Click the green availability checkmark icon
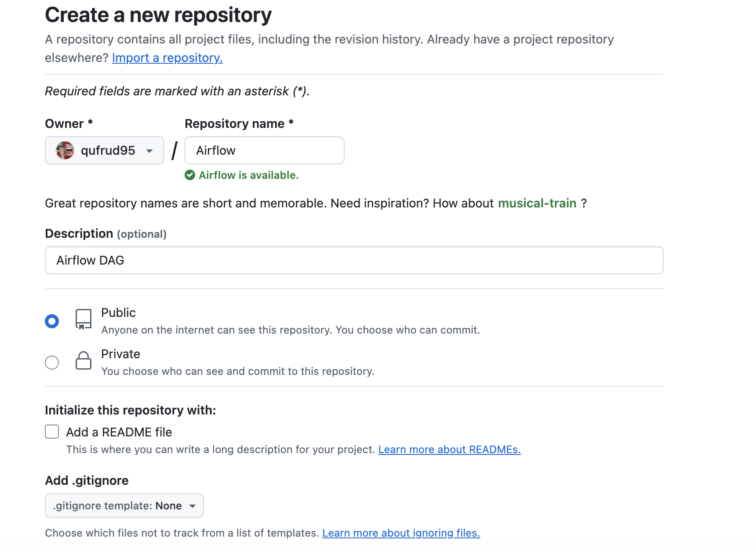The width and height of the screenshot is (756, 552). (190, 175)
